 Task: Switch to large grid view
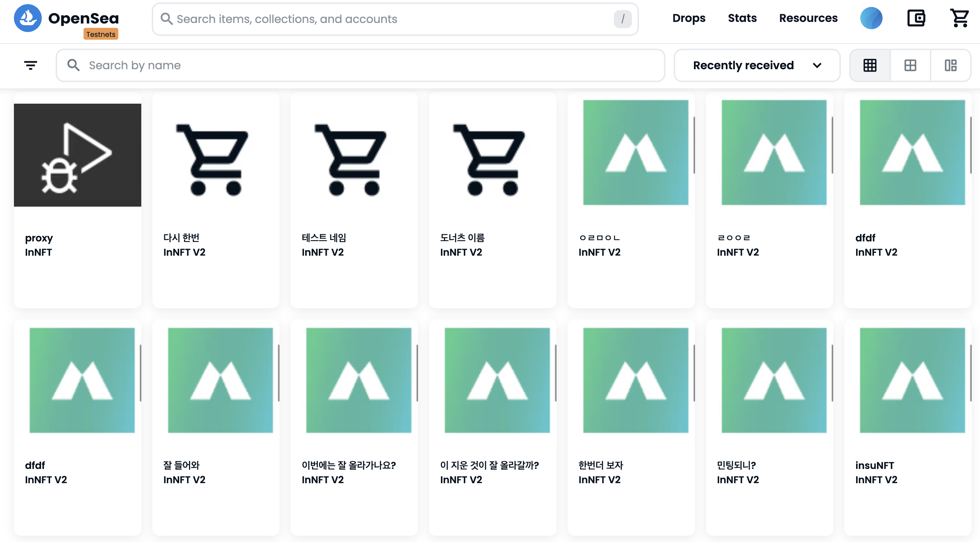pos(910,65)
